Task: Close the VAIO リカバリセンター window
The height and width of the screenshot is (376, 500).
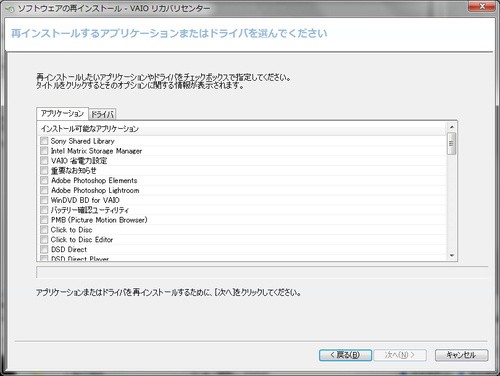Action: point(482,7)
